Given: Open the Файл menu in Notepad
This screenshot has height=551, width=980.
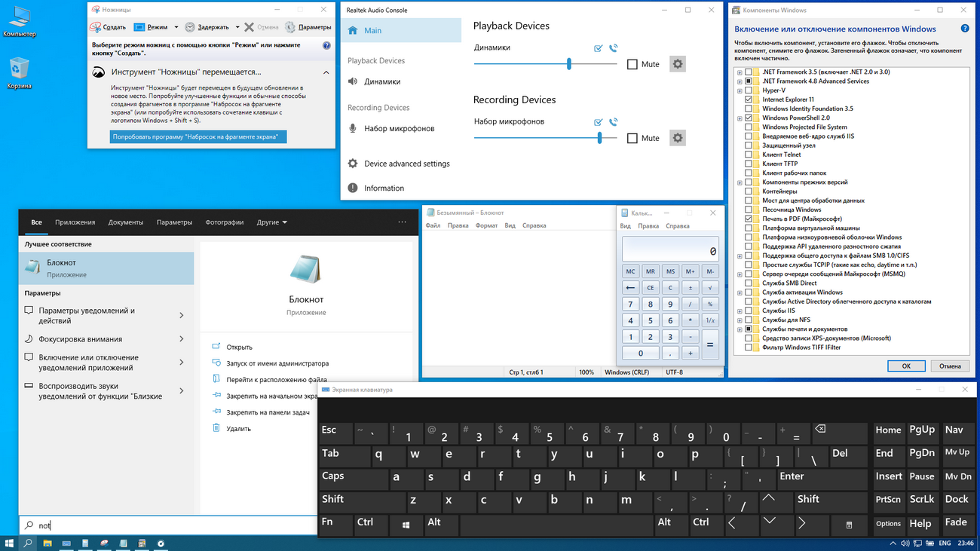Looking at the screenshot, I should point(433,225).
